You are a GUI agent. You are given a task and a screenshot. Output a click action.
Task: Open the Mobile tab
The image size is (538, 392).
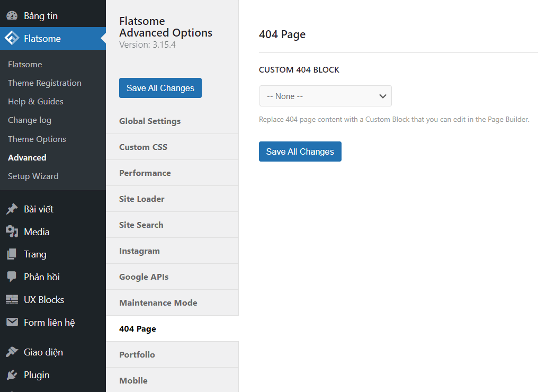pyautogui.click(x=172, y=380)
